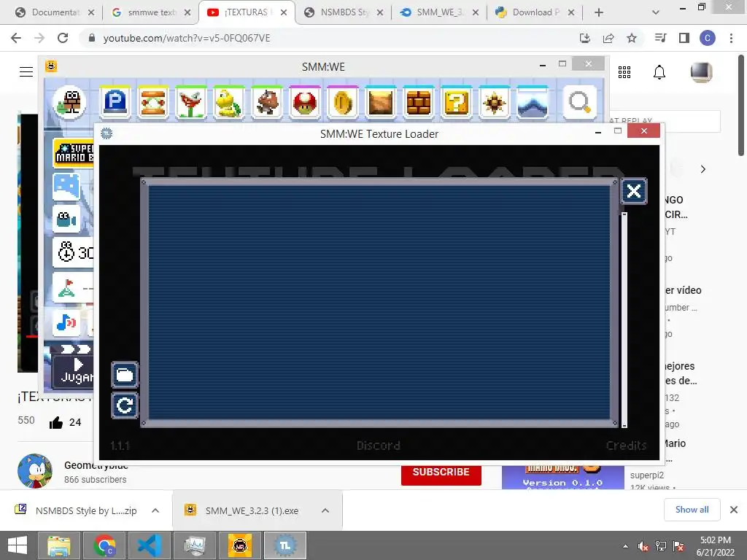Open YouTube apps grid
Image resolution: width=747 pixels, height=560 pixels.
(x=624, y=72)
